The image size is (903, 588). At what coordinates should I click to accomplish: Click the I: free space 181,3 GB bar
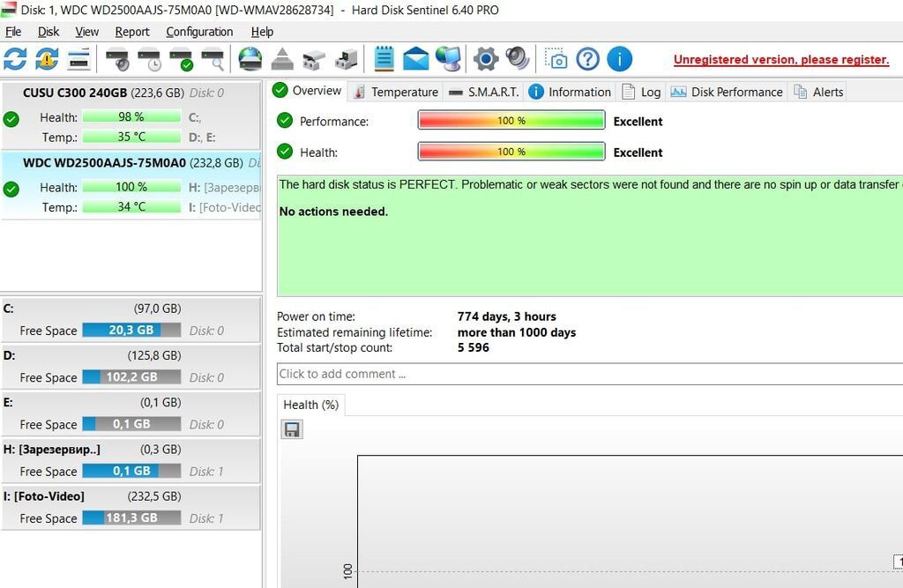click(131, 517)
